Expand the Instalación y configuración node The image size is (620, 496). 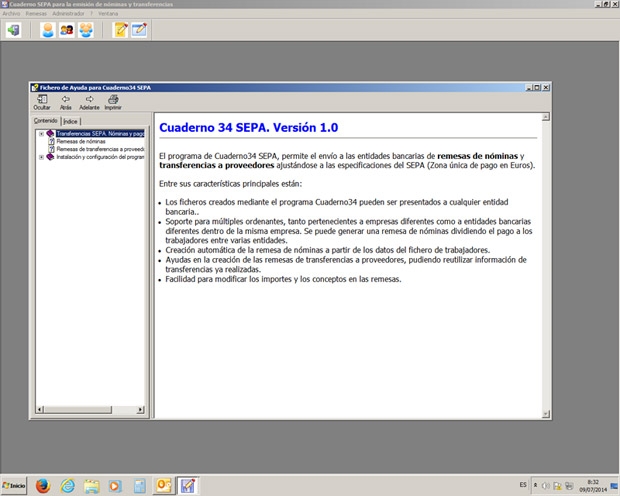[x=41, y=157]
